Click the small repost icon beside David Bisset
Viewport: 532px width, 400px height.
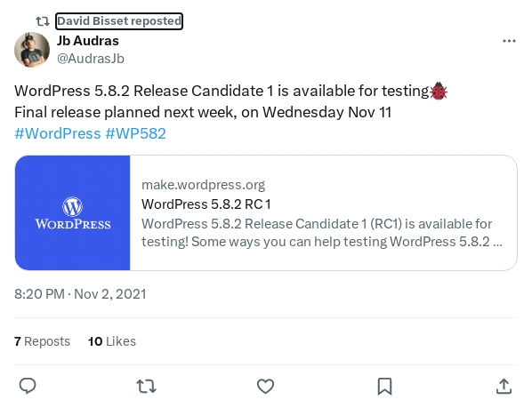[x=43, y=21]
